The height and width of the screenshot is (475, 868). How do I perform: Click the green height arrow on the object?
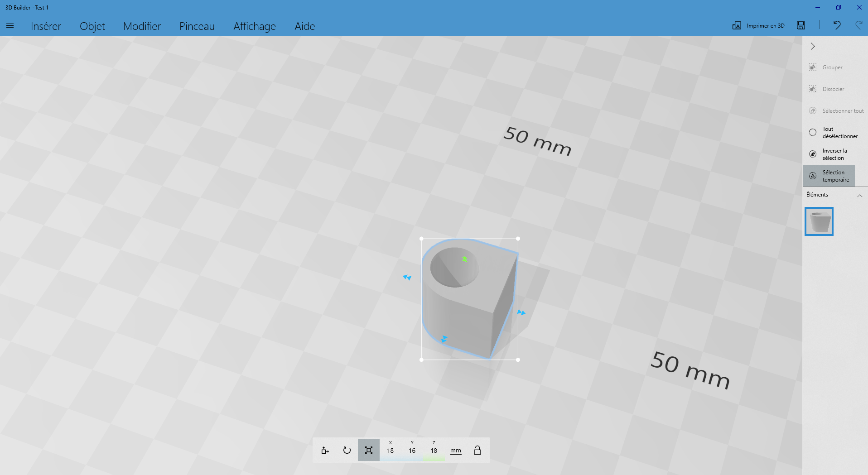point(465,259)
